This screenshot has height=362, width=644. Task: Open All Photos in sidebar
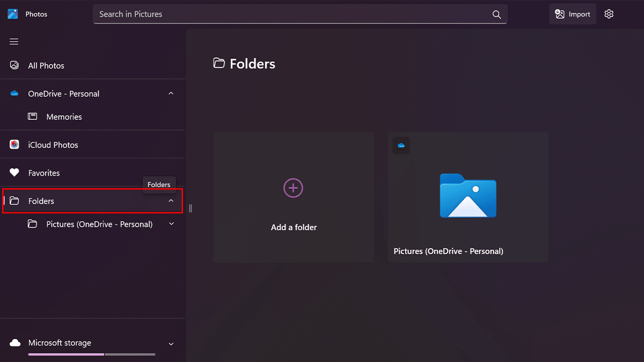pyautogui.click(x=46, y=65)
